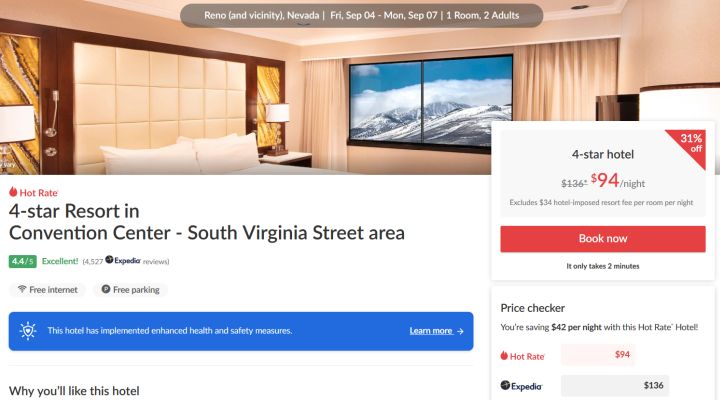The width and height of the screenshot is (720, 400).
Task: Select the Free internet amenity chip
Action: point(48,289)
